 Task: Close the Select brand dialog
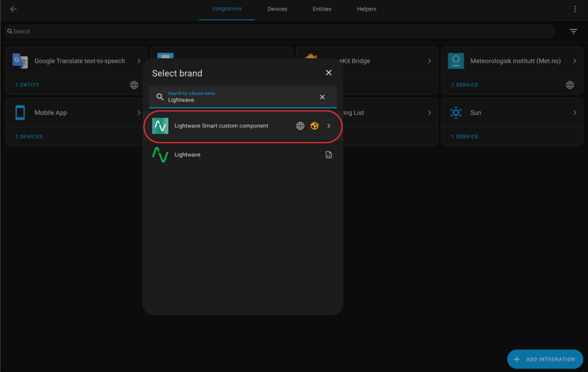click(328, 73)
